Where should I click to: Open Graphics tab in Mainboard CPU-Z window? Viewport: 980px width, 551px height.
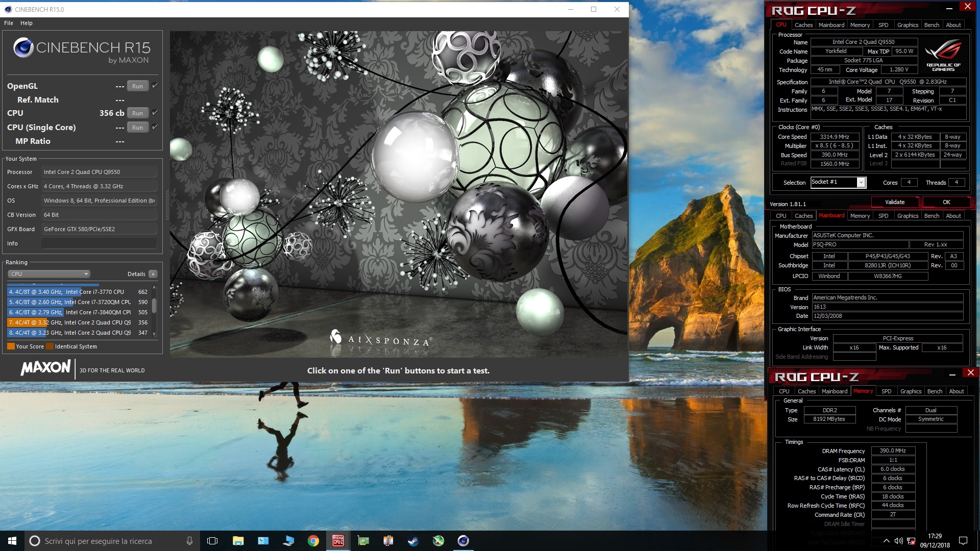908,216
